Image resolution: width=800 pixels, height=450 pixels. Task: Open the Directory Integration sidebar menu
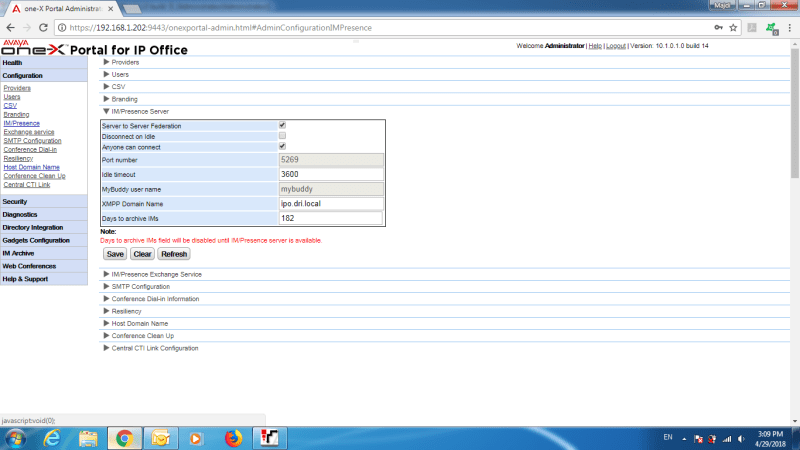(x=44, y=228)
